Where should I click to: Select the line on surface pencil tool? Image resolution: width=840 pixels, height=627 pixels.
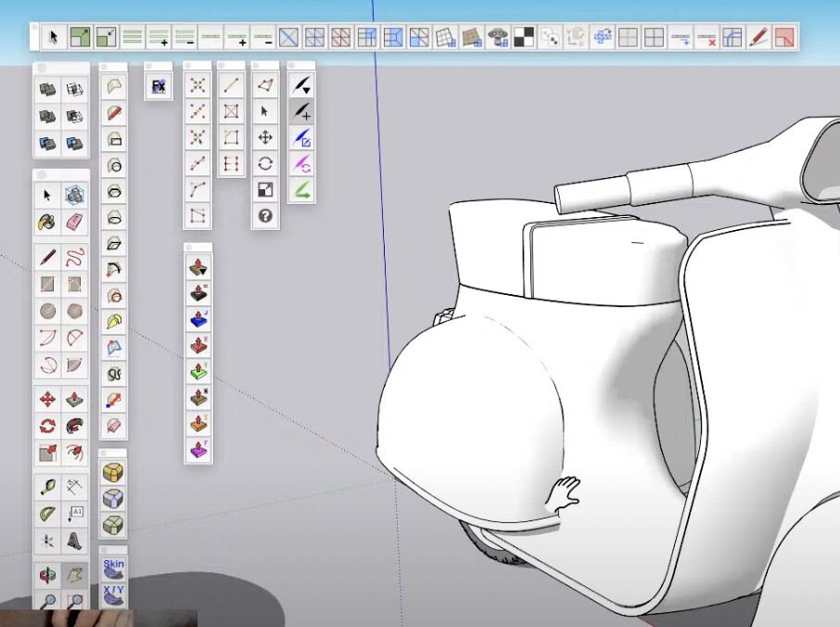pos(113,112)
